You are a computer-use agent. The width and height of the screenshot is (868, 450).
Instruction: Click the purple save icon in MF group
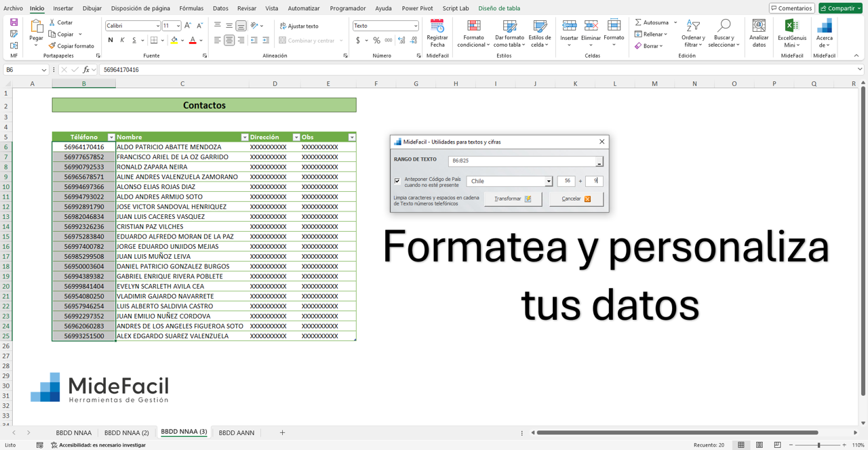[14, 22]
